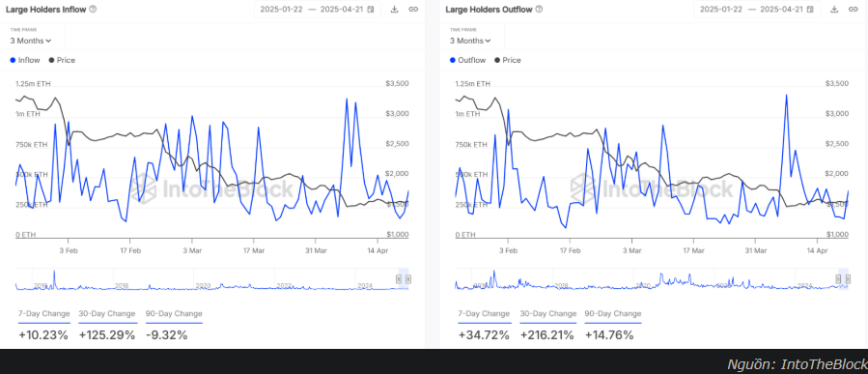Select the Inflow 30-Day Change tab
Image resolution: width=868 pixels, height=374 pixels.
pos(107,314)
